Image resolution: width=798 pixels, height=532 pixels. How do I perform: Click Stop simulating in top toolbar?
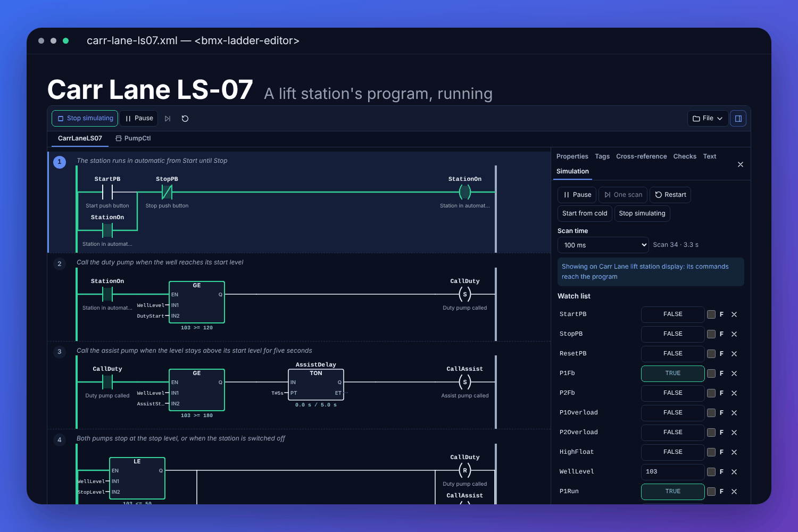(86, 119)
